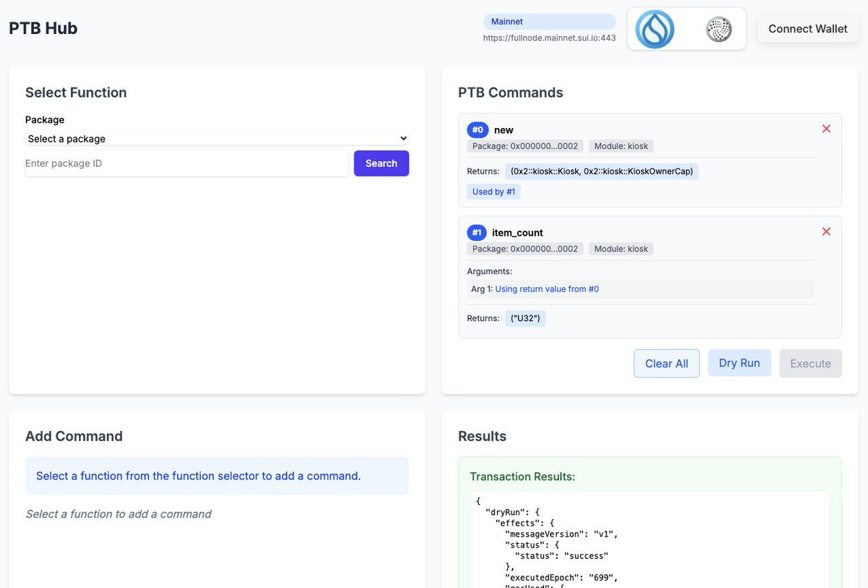868x588 pixels.
Task: Click the Results heading
Action: point(482,436)
